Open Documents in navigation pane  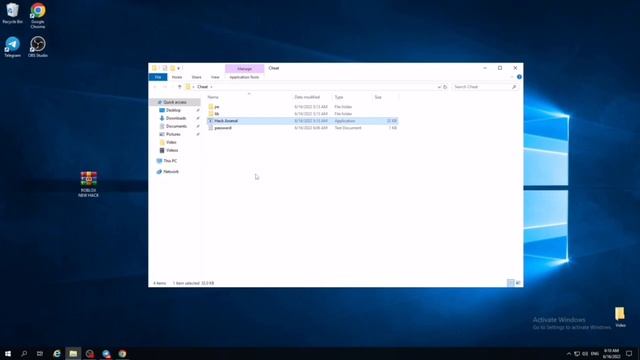(176, 126)
